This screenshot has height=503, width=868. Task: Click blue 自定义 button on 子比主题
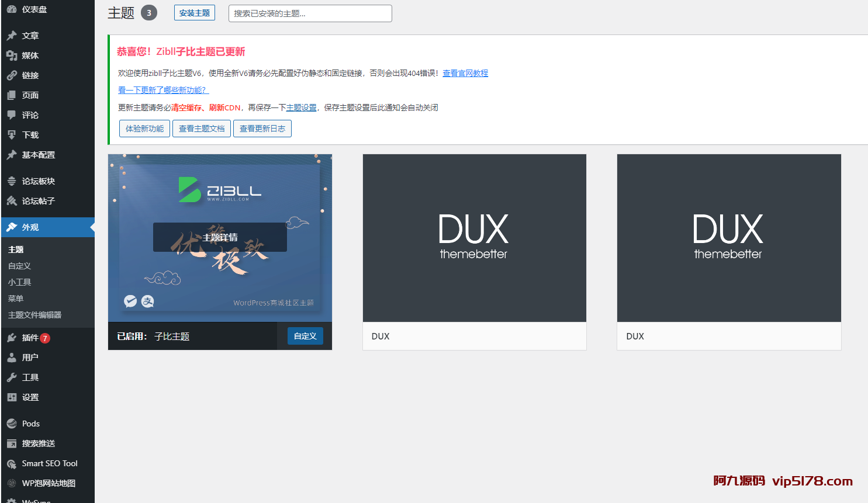tap(305, 336)
